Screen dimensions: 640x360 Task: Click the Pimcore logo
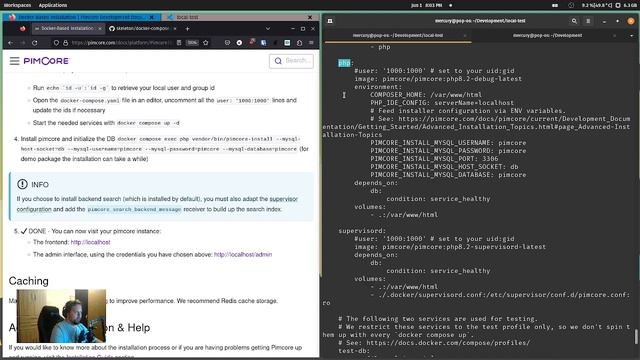point(47,61)
